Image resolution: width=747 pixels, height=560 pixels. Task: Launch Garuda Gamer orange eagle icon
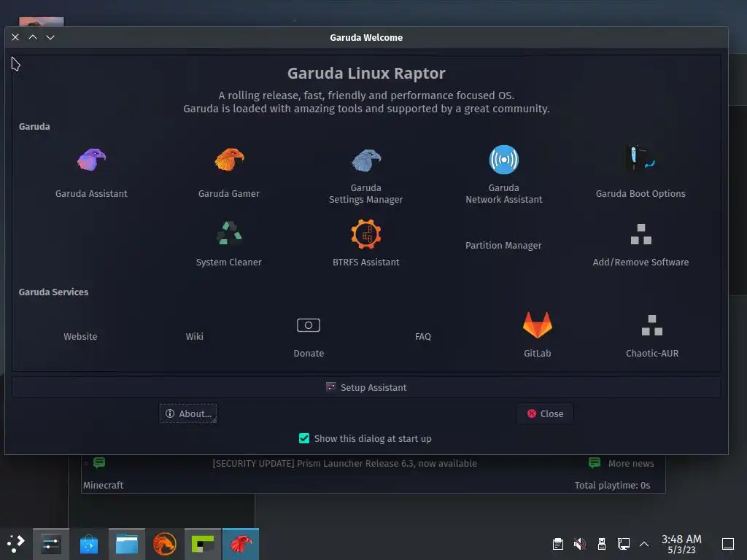click(229, 160)
